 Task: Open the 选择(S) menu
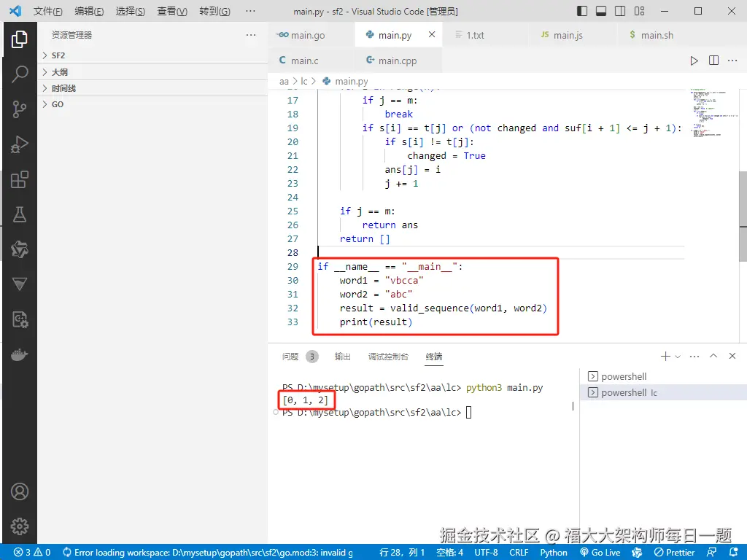[130, 11]
